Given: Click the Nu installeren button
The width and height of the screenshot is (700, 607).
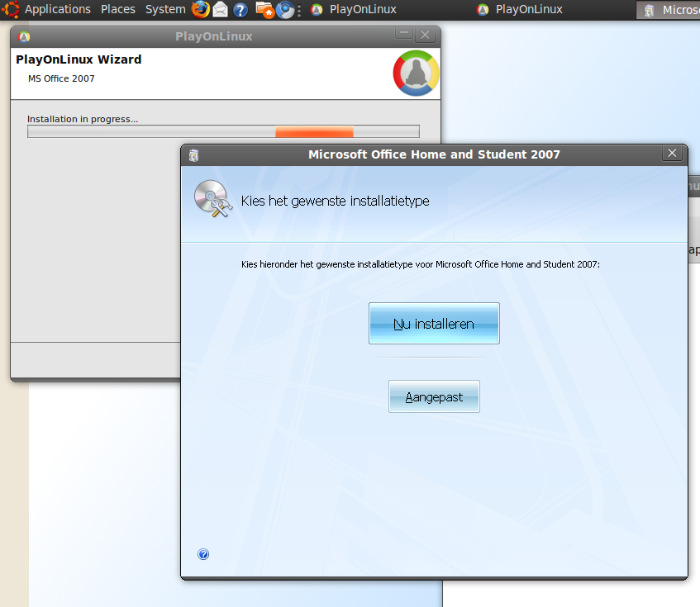Looking at the screenshot, I should click(x=434, y=324).
